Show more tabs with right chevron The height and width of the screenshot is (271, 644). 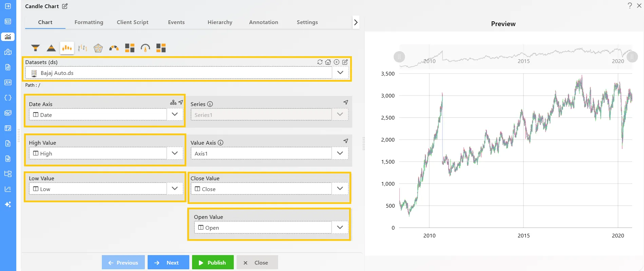tap(356, 22)
